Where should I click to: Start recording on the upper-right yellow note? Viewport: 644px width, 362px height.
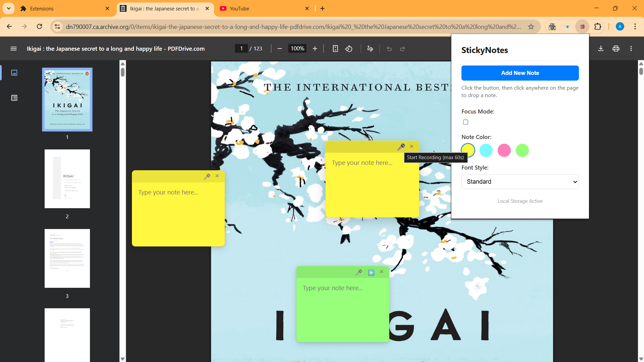click(401, 147)
